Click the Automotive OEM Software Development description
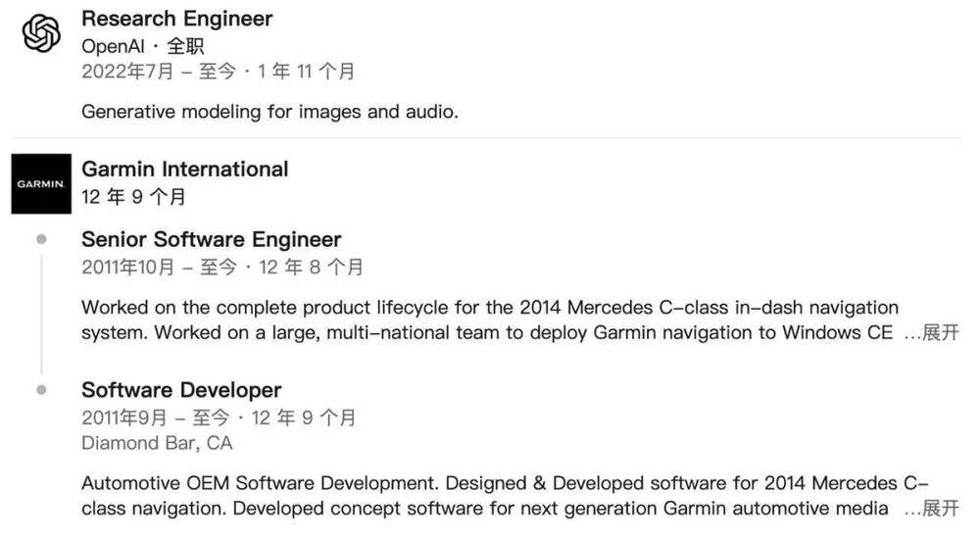This screenshot has height=541, width=980. click(x=490, y=496)
